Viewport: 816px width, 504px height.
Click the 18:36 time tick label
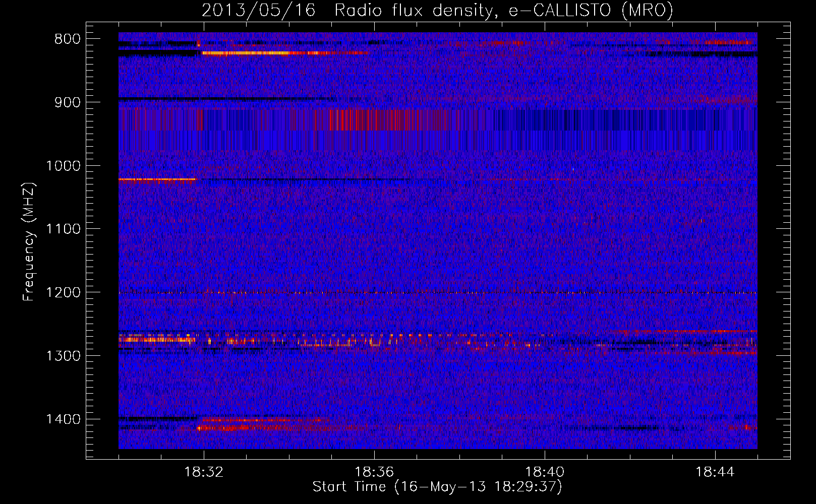[374, 472]
